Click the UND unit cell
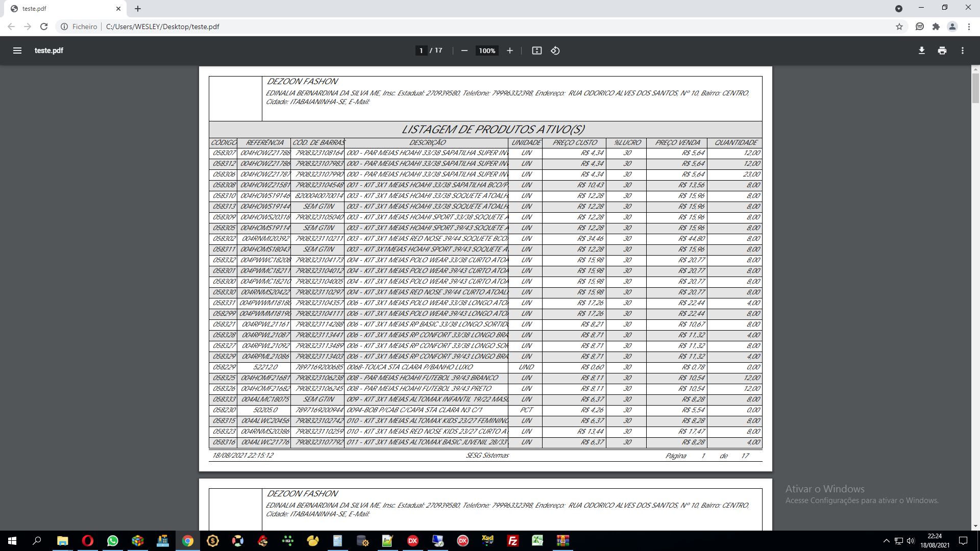Image resolution: width=980 pixels, height=551 pixels. click(x=526, y=367)
